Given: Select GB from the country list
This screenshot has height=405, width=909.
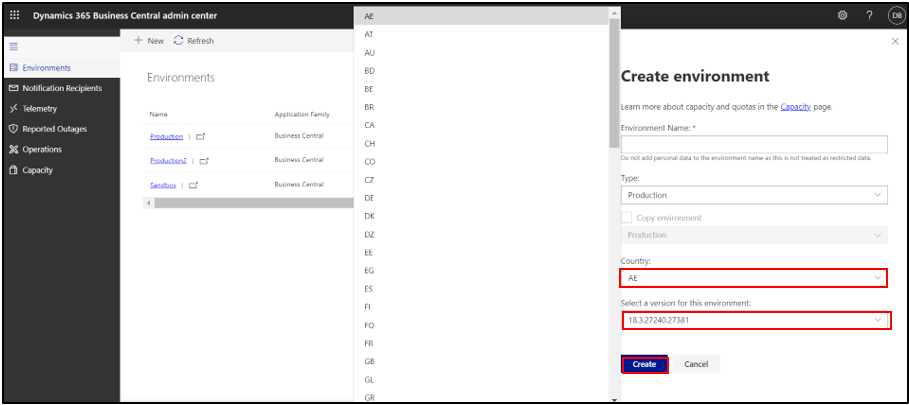Looking at the screenshot, I should click(x=482, y=362).
